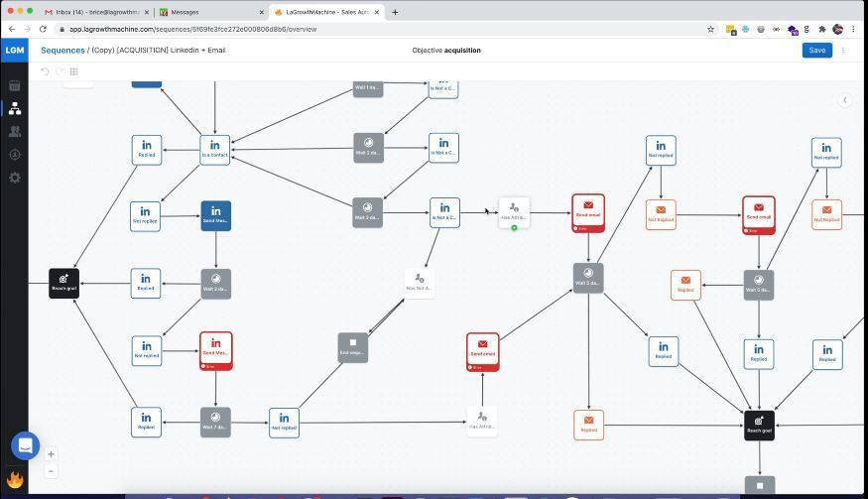The image size is (868, 499).
Task: Click the LinkedIn Replied node left of 'Is a contact'
Action: (147, 150)
